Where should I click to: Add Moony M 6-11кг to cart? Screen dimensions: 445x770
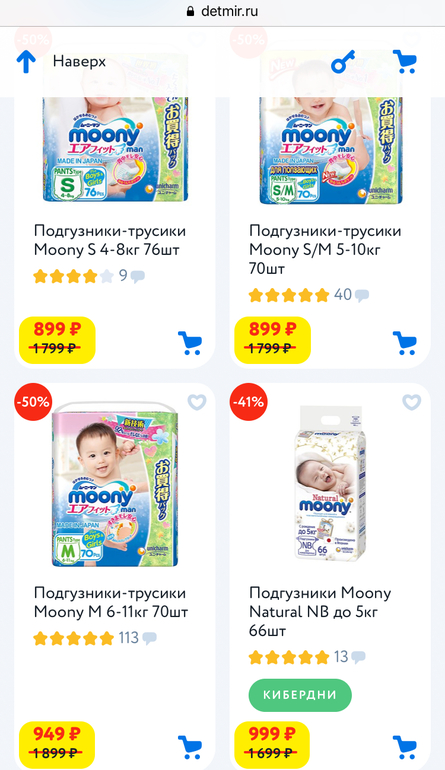190,747
